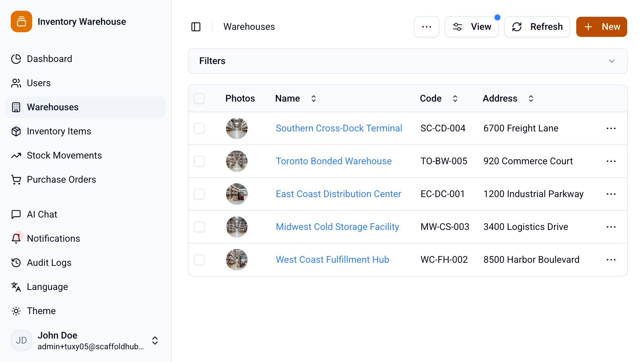Click the Toronto Bonded Warehouse photo thumbnail
Viewport: 644px width, 362px height.
[237, 161]
